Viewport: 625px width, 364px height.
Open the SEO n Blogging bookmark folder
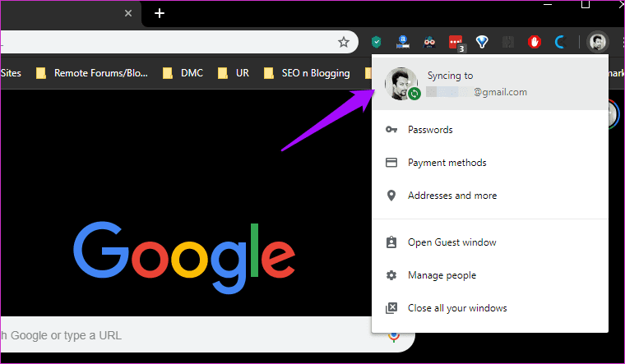point(307,73)
